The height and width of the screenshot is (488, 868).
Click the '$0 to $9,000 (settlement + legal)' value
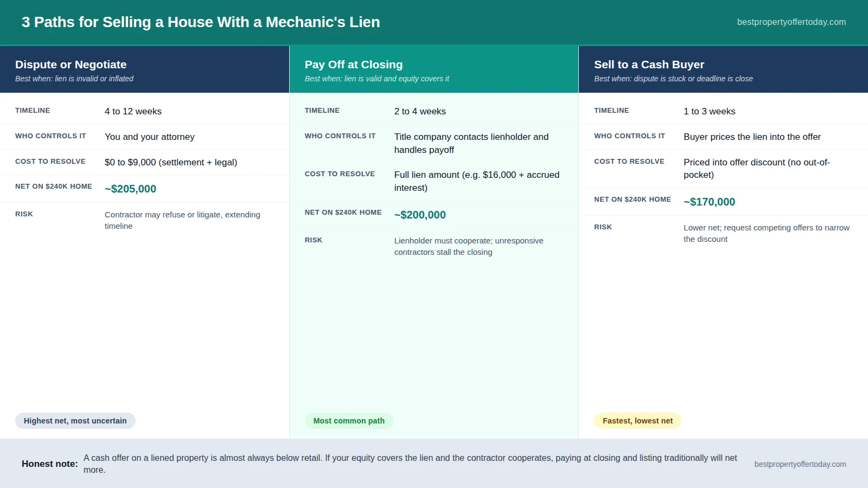[171, 162]
